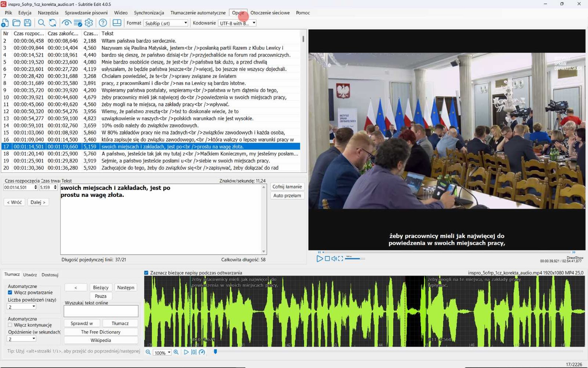The height and width of the screenshot is (368, 588).
Task: Open the Kodowanie UTF-8 dropdown
Action: pyautogui.click(x=237, y=23)
